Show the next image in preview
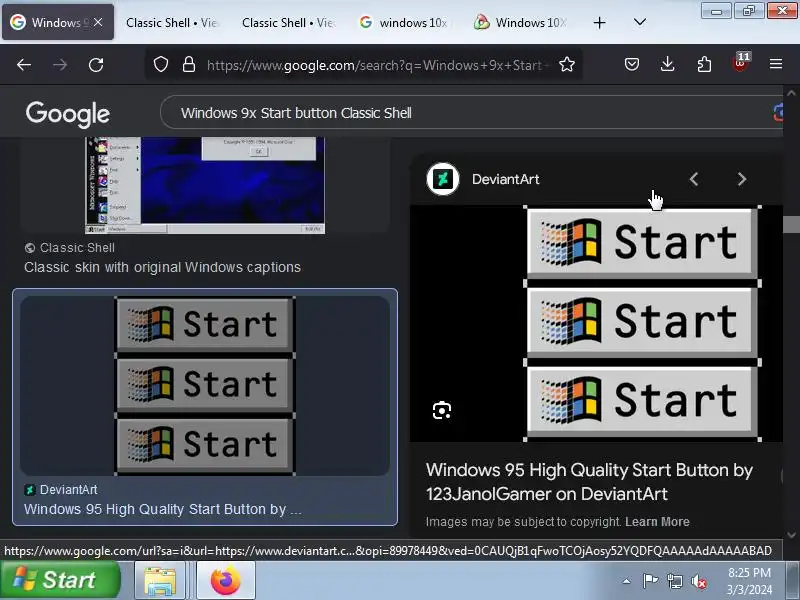This screenshot has height=600, width=800. pyautogui.click(x=742, y=179)
